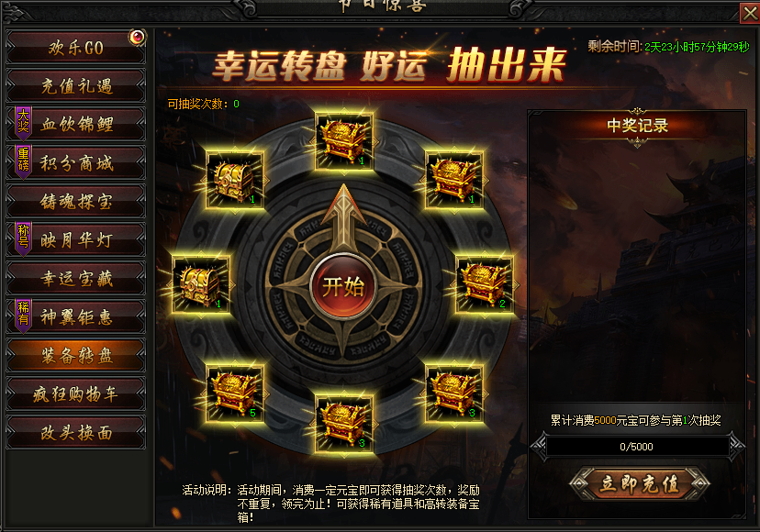Select the upper-right treasure chest prize
Screen dimensions: 760x532
tap(454, 180)
